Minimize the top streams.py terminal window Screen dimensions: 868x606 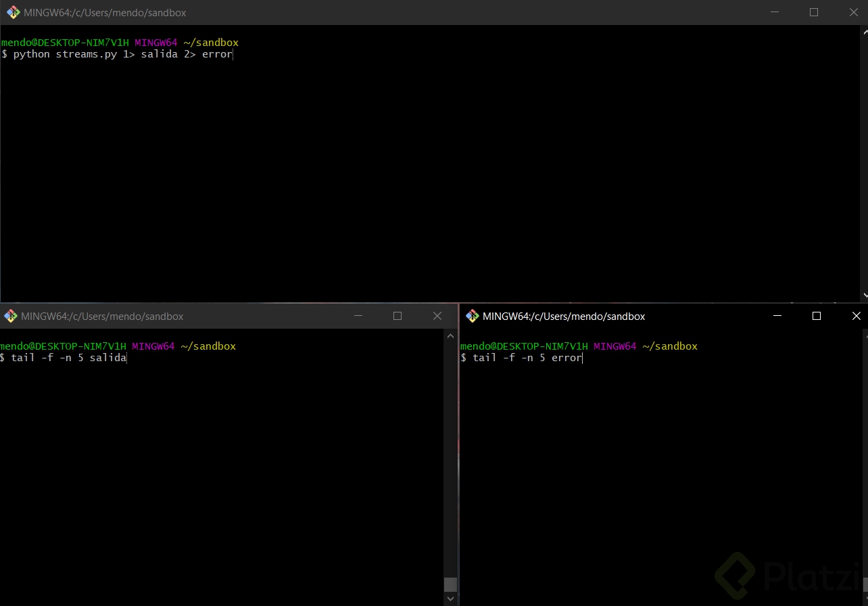775,12
